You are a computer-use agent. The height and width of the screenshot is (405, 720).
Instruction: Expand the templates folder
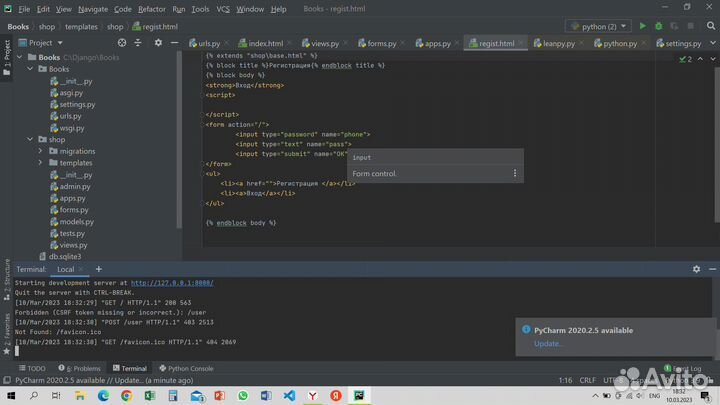point(40,163)
